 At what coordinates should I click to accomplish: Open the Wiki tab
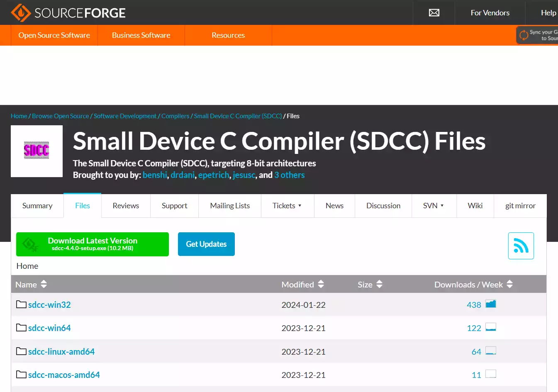tap(475, 206)
